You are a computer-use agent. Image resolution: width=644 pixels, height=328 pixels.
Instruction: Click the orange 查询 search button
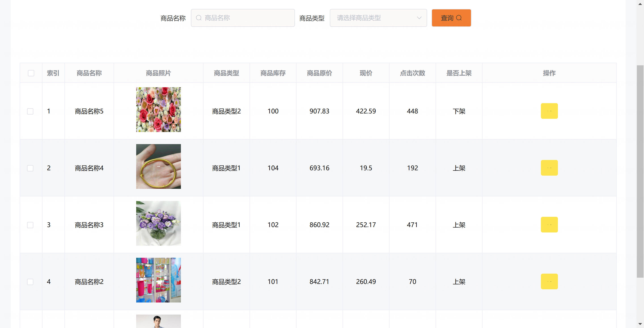[451, 18]
